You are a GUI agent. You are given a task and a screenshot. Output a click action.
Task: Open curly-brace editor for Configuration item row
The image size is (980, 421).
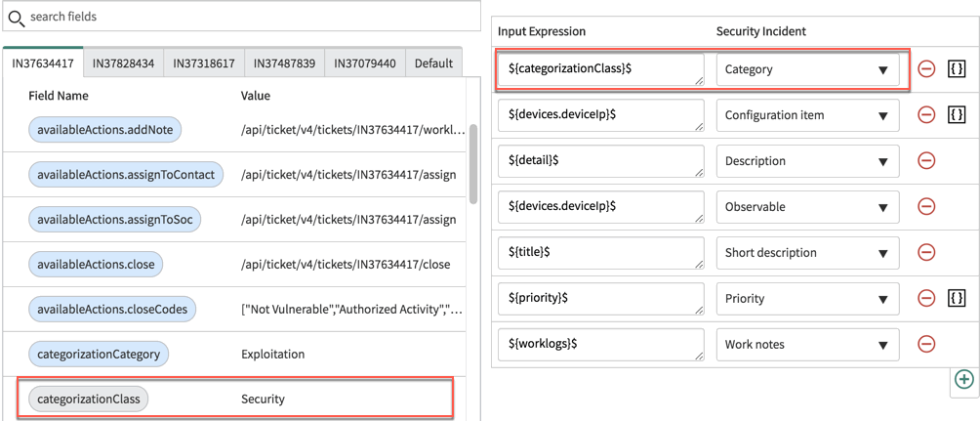pyautogui.click(x=957, y=115)
